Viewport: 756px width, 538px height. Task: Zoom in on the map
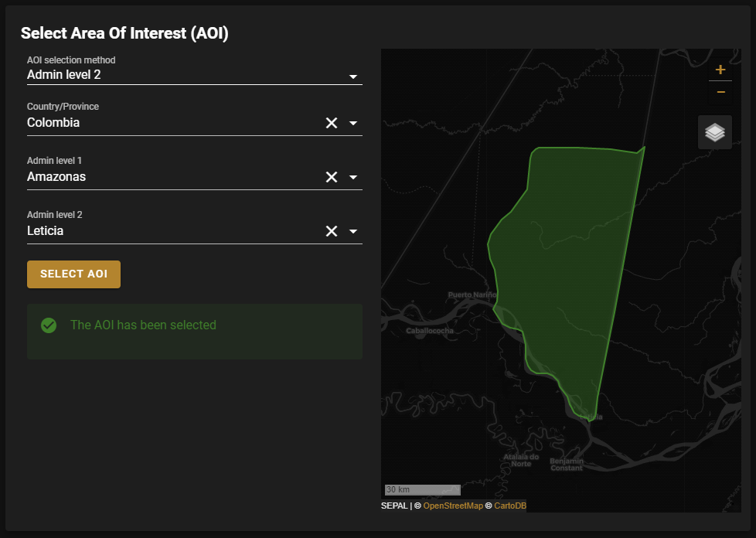pyautogui.click(x=720, y=70)
